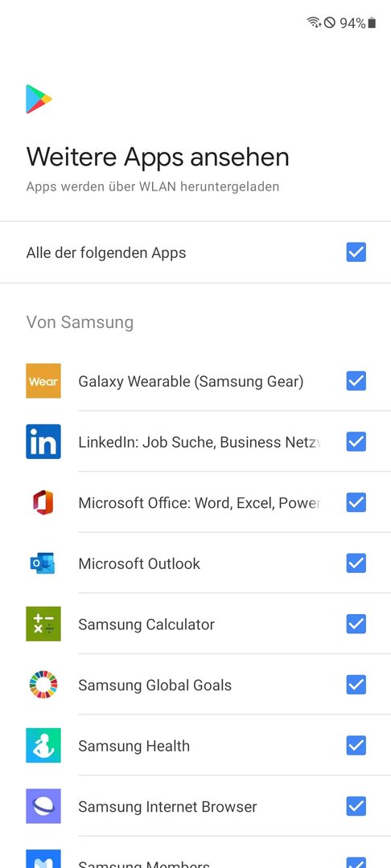Tap the Samsung Health app icon
391x868 pixels.
point(43,746)
